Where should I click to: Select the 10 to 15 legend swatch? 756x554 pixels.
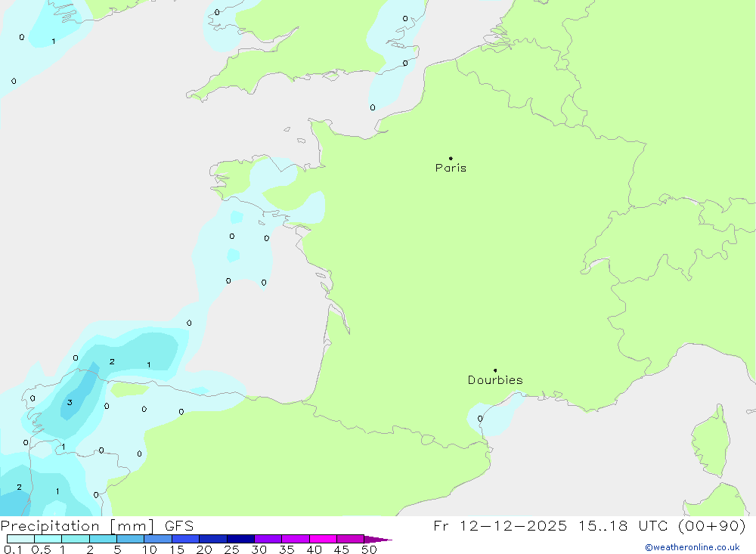coord(158,539)
